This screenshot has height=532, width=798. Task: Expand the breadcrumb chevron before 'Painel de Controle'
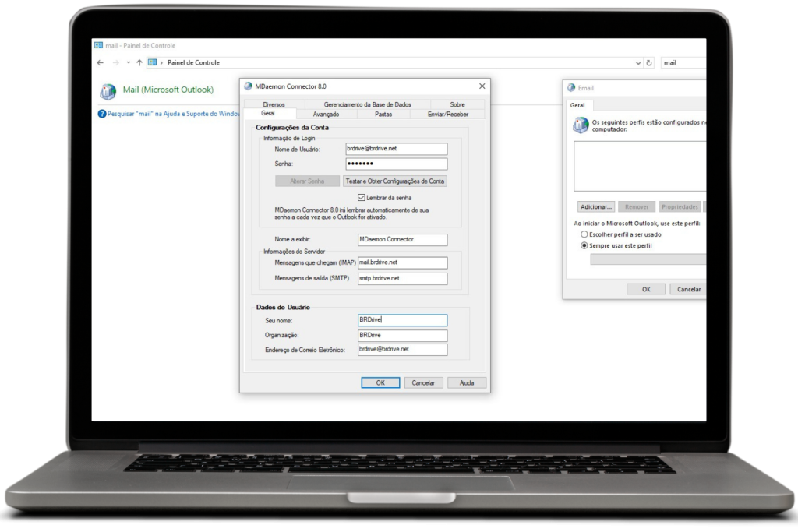pyautogui.click(x=161, y=62)
